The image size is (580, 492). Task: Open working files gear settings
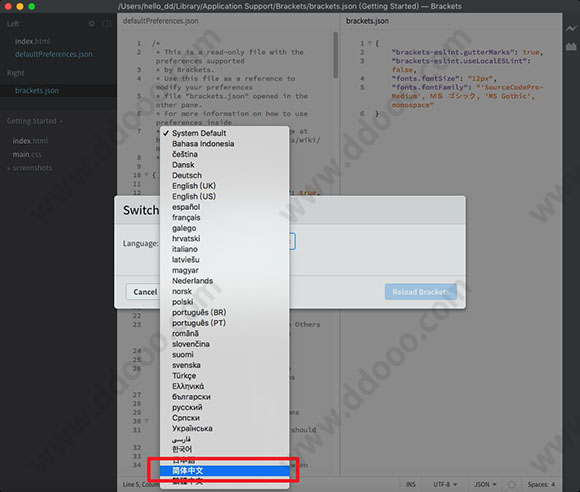(x=92, y=24)
